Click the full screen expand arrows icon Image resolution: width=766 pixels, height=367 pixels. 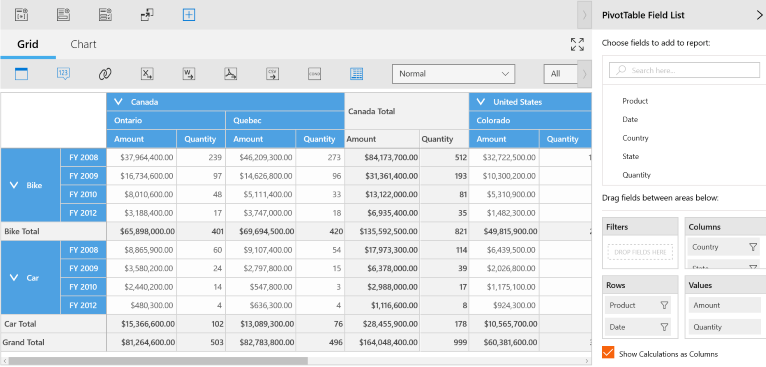[577, 44]
